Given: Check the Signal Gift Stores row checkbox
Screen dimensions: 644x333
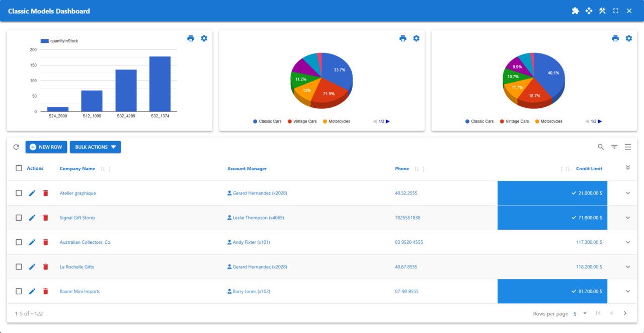Looking at the screenshot, I should [19, 218].
